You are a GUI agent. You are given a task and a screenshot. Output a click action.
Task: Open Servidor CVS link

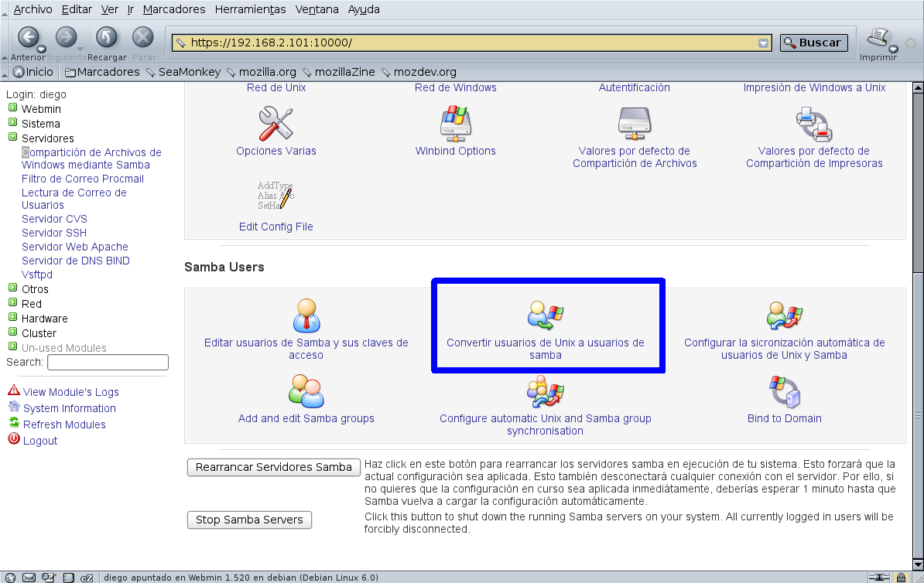tap(54, 219)
